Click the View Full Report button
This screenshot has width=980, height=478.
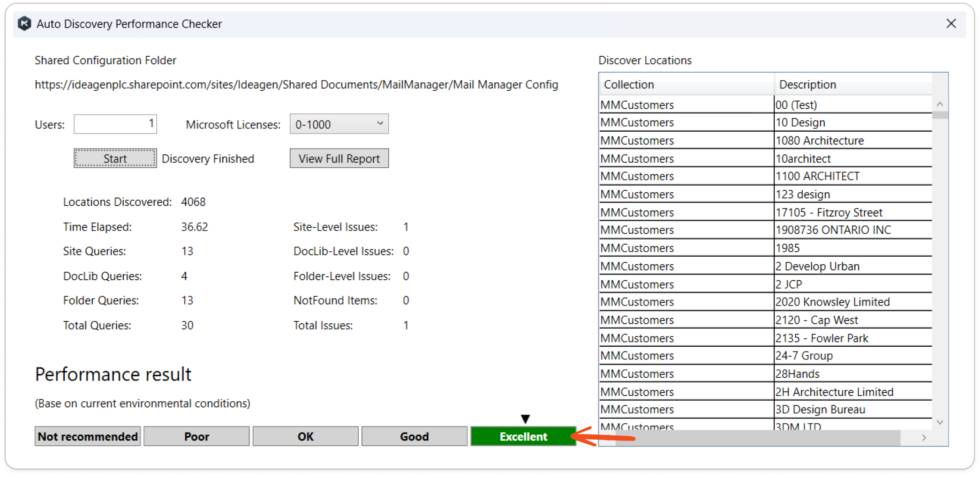click(339, 159)
